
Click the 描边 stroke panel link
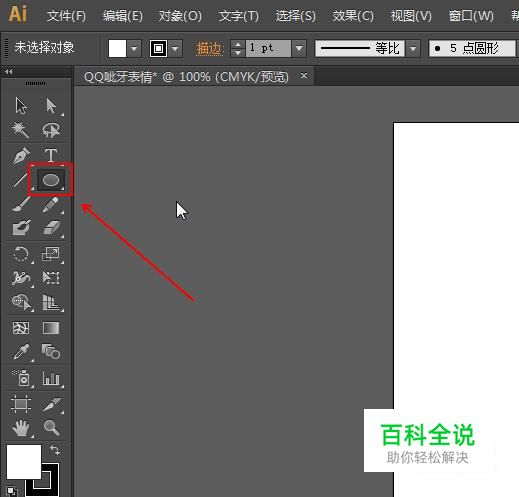209,49
